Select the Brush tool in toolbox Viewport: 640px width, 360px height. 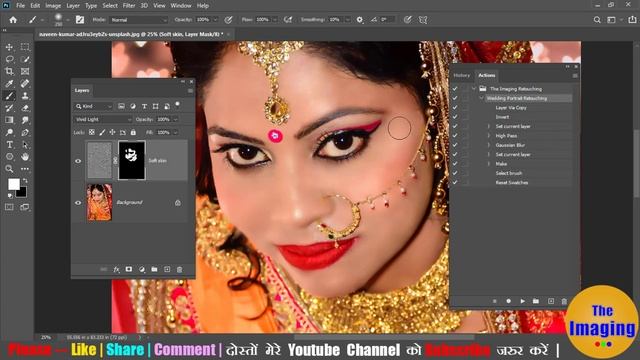point(9,96)
